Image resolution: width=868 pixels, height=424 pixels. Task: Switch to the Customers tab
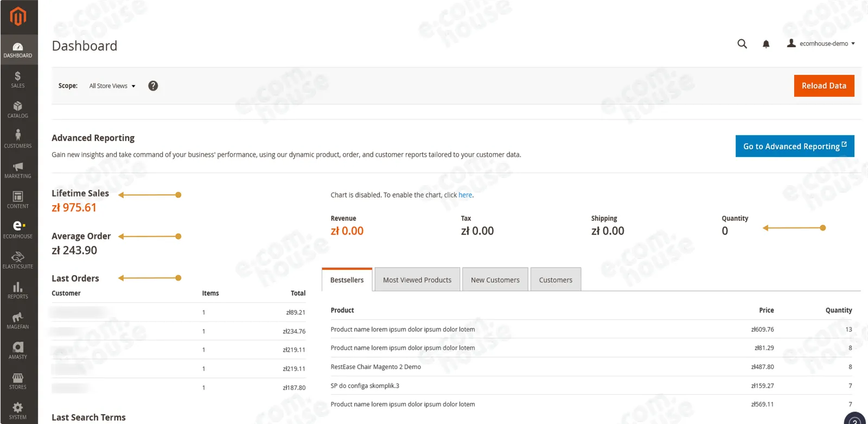(556, 280)
